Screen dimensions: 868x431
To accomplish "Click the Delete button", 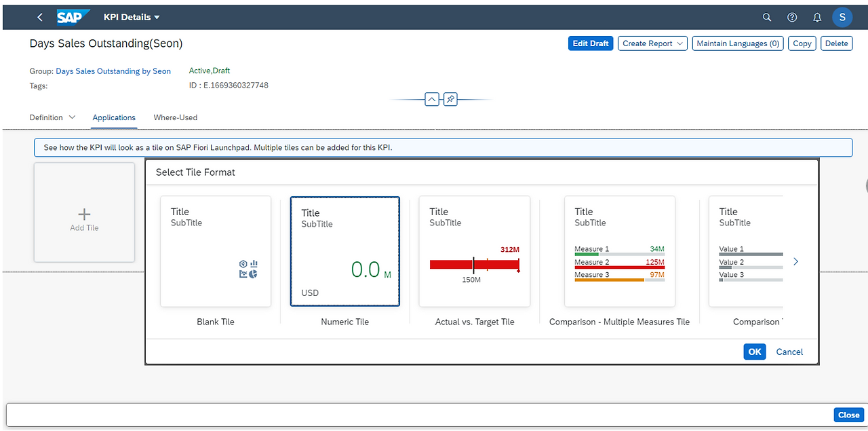I will 836,43.
